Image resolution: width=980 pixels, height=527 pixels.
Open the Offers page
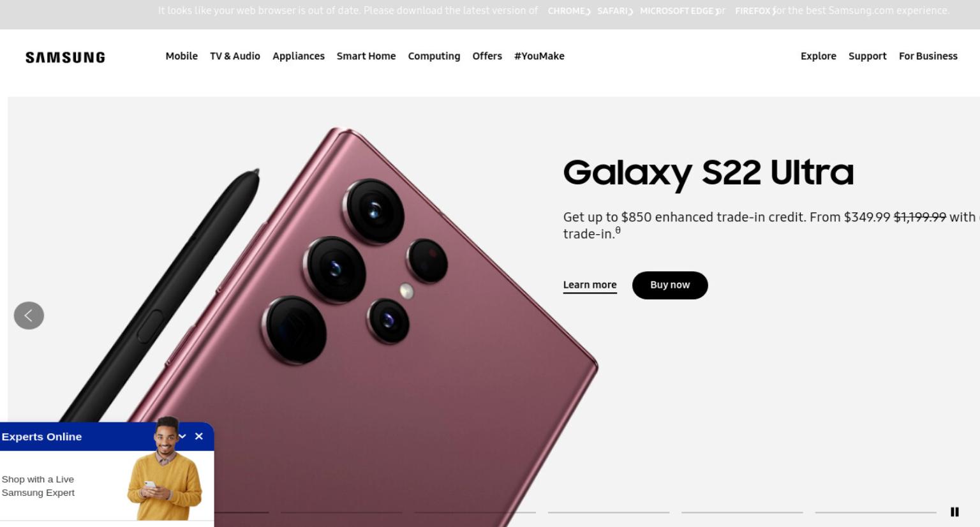click(487, 56)
